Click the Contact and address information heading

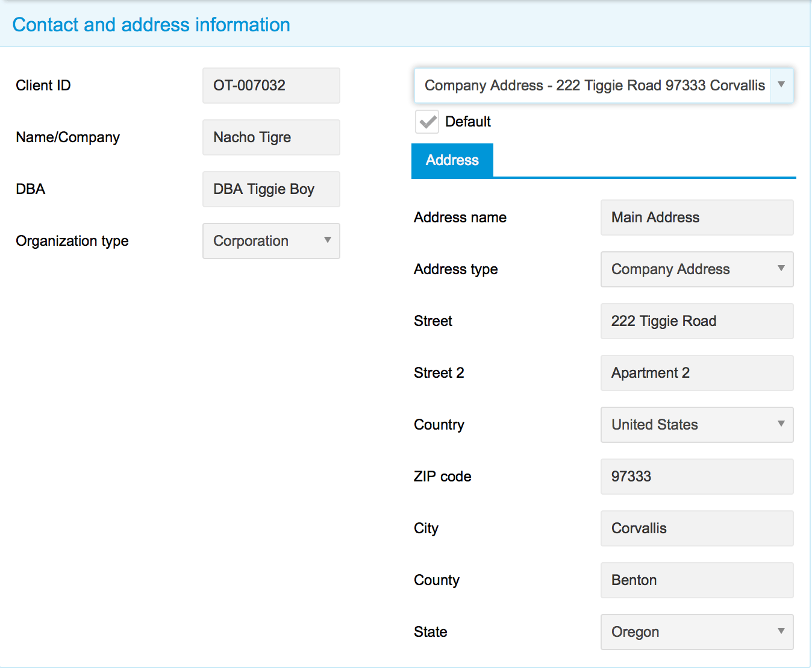151,25
